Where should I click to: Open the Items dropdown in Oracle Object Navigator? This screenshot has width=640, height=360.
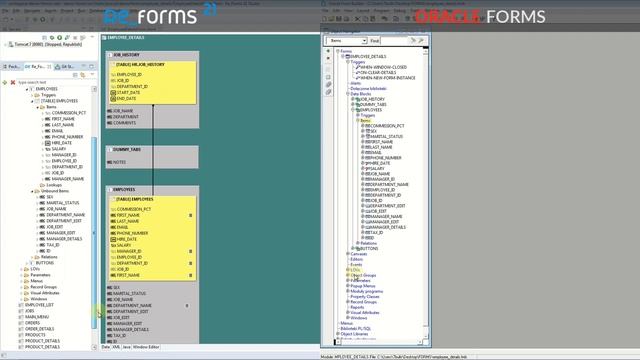[364, 41]
